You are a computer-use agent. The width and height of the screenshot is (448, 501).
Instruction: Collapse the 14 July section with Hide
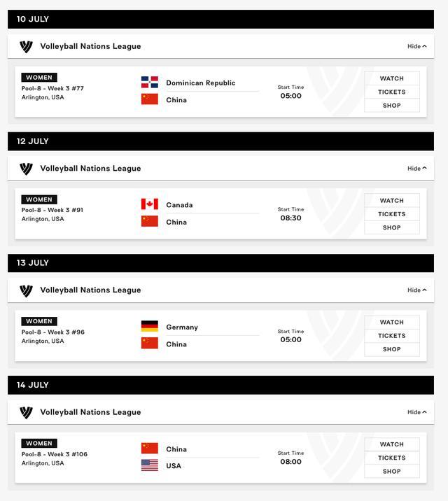(417, 412)
